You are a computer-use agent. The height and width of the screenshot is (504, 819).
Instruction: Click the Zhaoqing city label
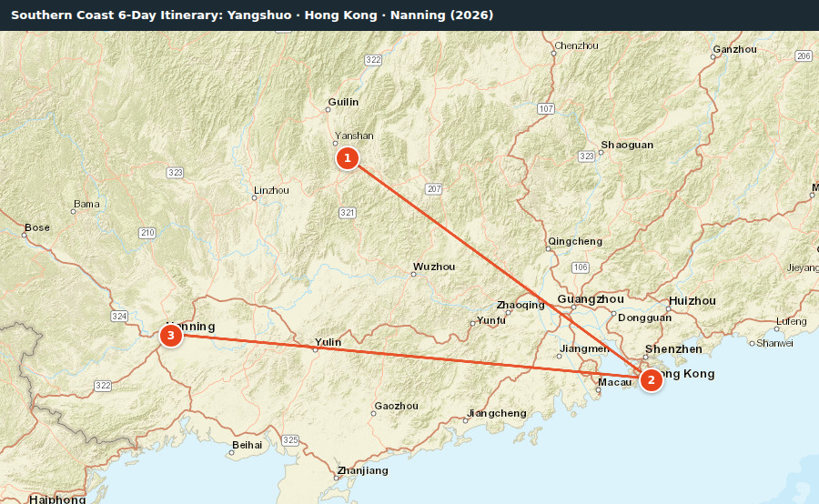pyautogui.click(x=521, y=305)
